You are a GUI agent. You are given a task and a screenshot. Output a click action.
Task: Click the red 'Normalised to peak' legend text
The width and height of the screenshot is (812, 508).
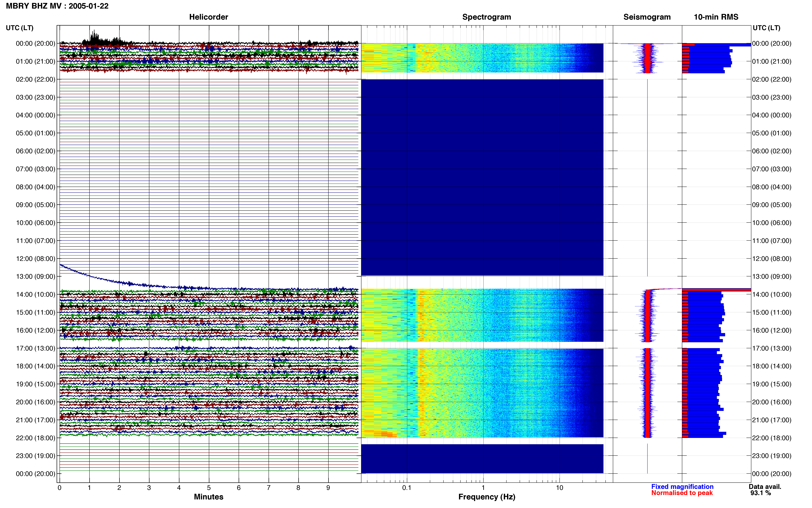[682, 493]
